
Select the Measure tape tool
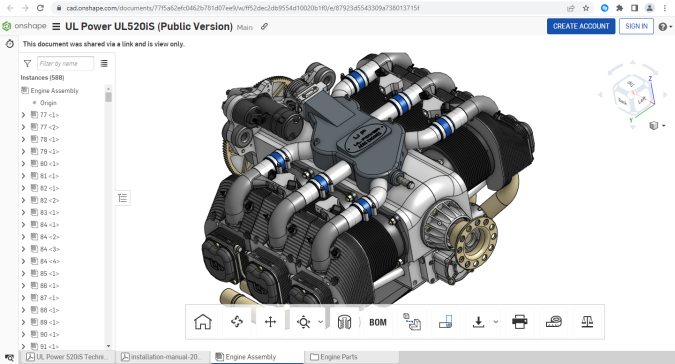(x=554, y=322)
